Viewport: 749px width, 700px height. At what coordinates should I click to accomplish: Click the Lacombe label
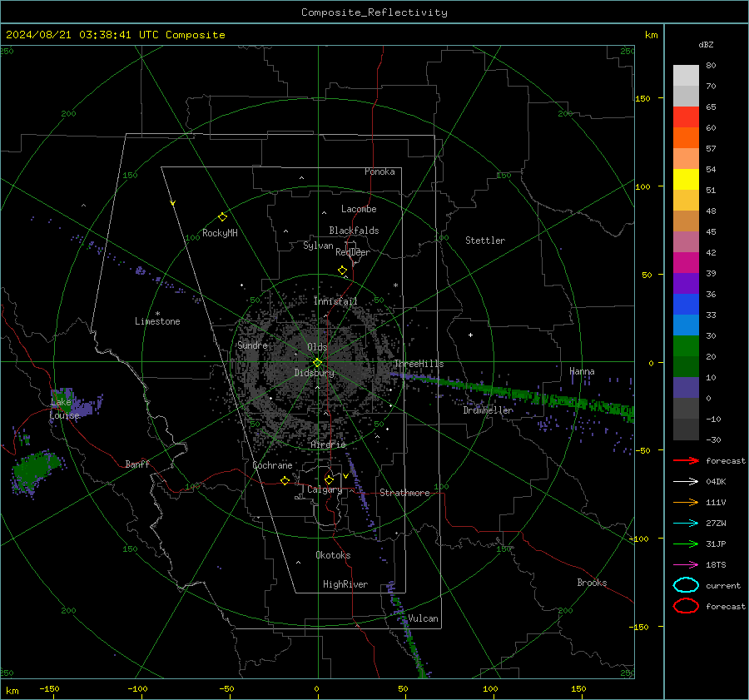(359, 209)
